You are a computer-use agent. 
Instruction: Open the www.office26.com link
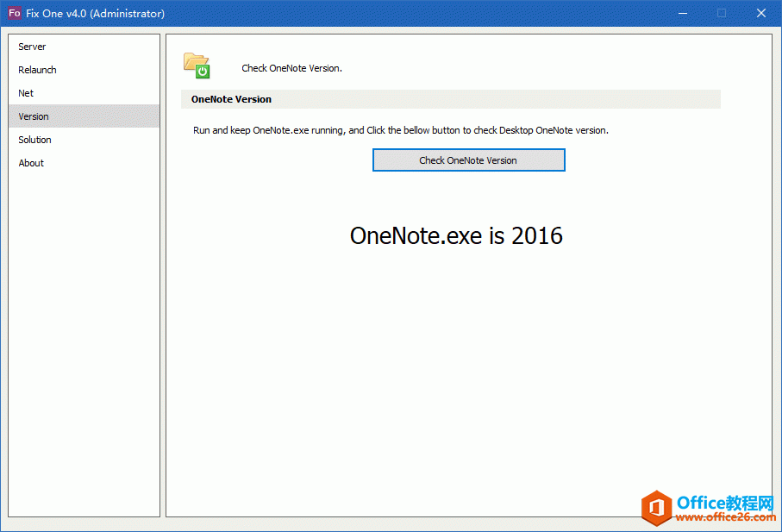[x=727, y=519]
